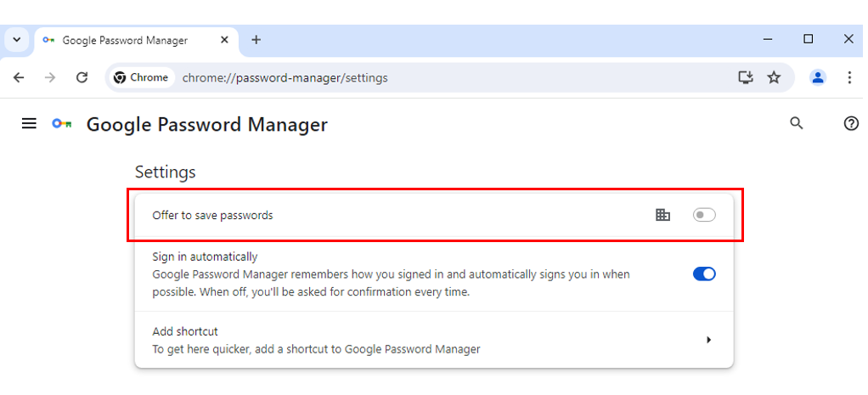
Task: Bookmark this page with the star icon
Action: [x=774, y=77]
